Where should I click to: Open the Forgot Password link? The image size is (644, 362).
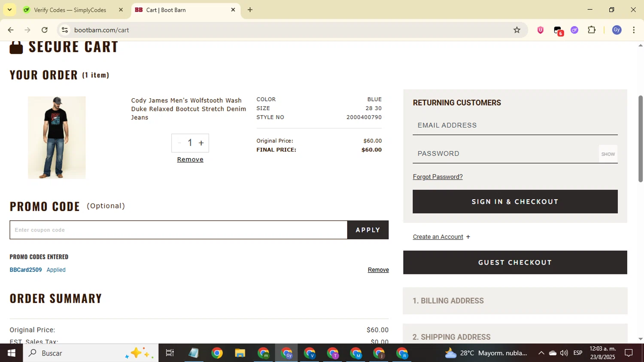click(x=437, y=177)
